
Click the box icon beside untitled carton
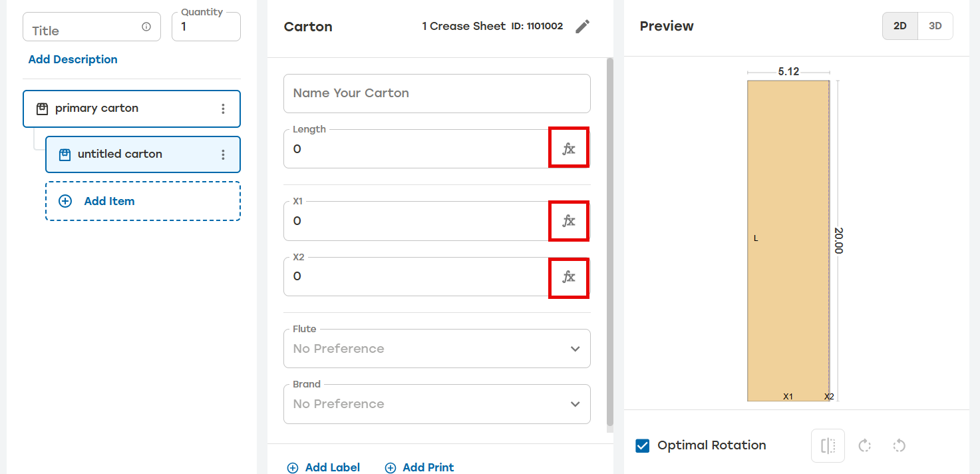tap(65, 154)
